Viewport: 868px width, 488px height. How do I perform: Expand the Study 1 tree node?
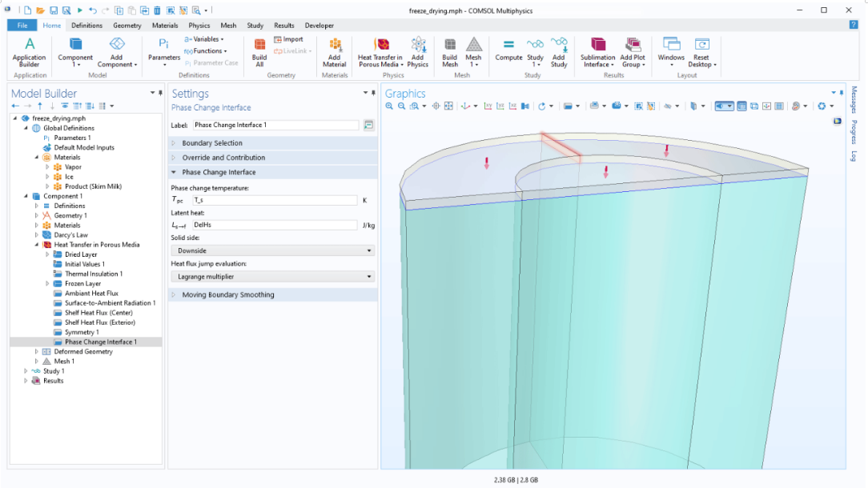(x=26, y=371)
